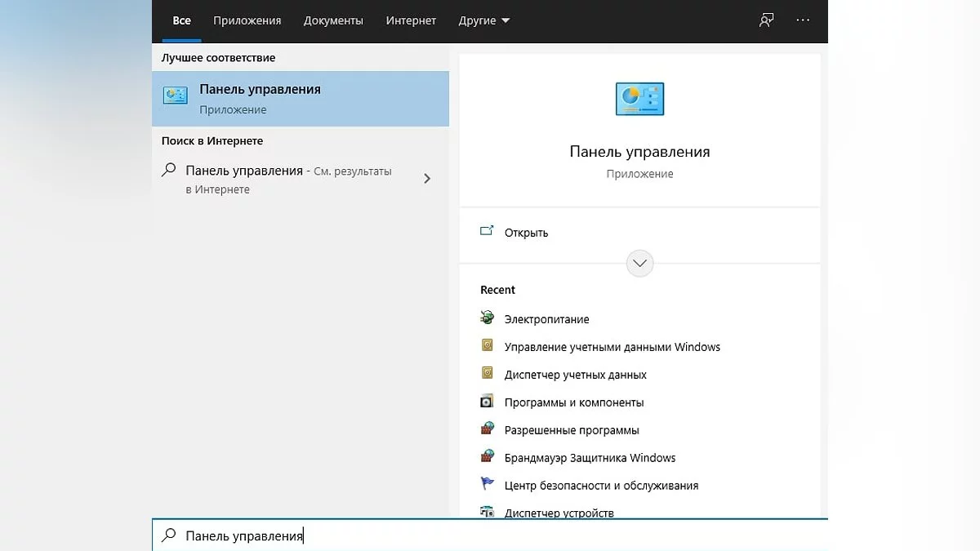
Task: Click the feedback icon in the header
Action: click(766, 20)
